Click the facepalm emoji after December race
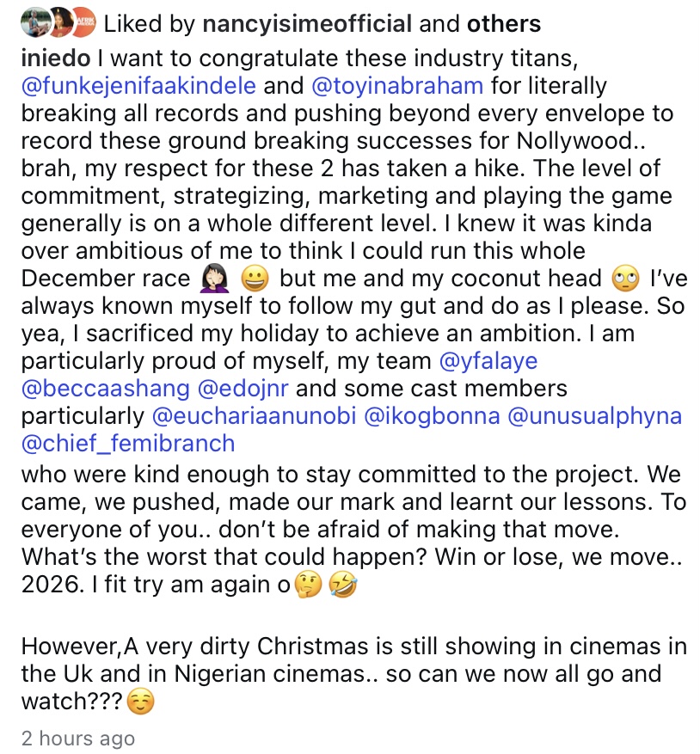 point(211,279)
